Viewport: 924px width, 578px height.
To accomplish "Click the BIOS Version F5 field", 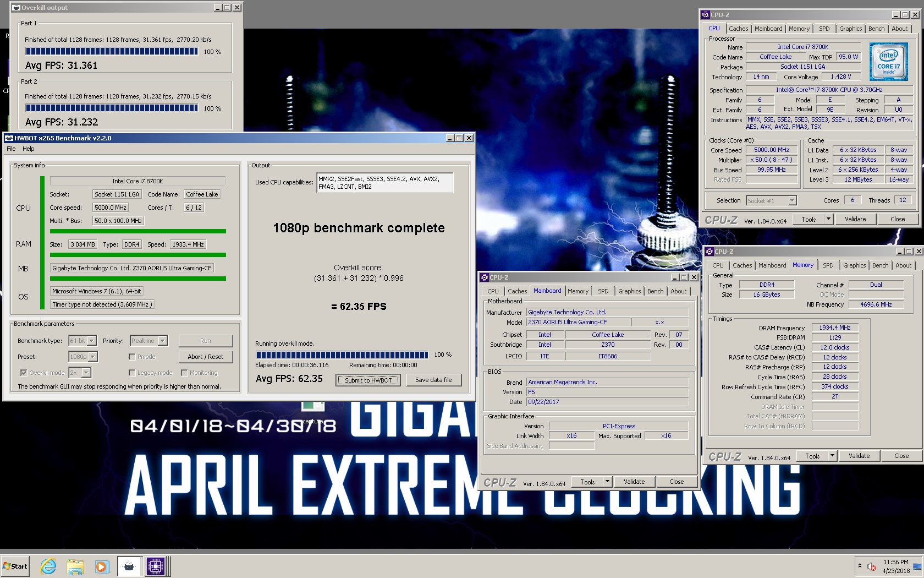I will pos(607,392).
